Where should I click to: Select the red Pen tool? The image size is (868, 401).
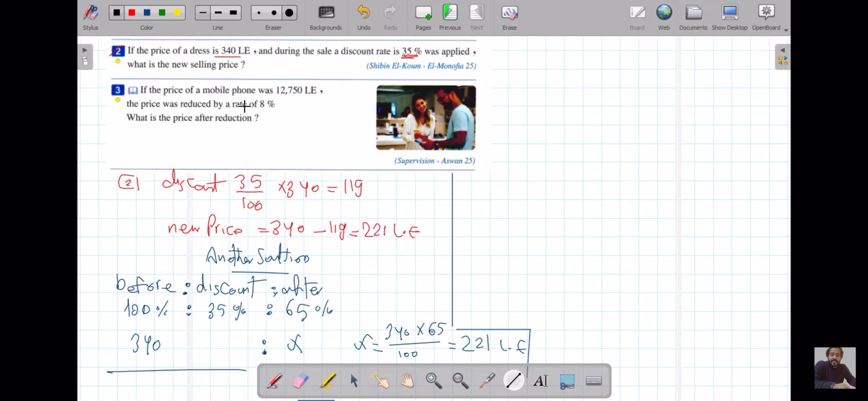[x=274, y=381]
